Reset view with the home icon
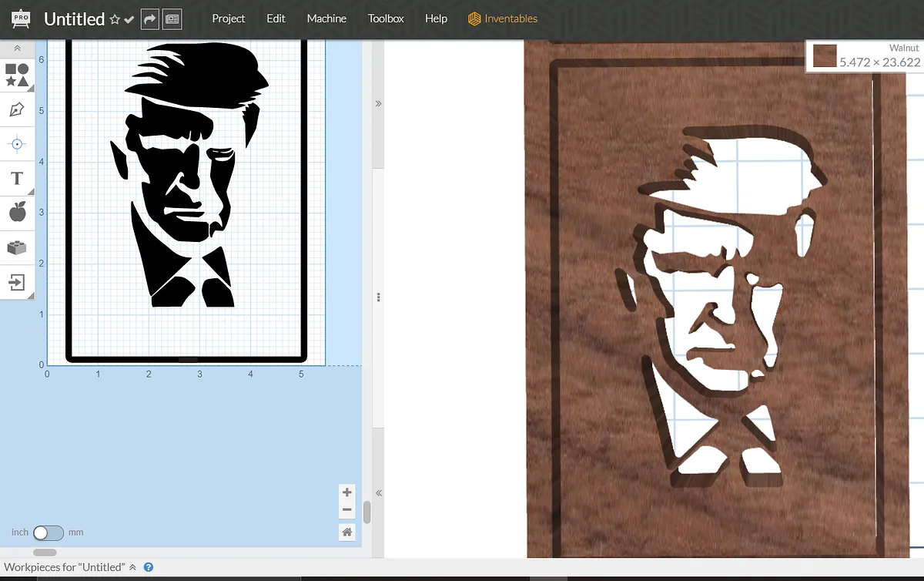The image size is (924, 581). [x=347, y=532]
